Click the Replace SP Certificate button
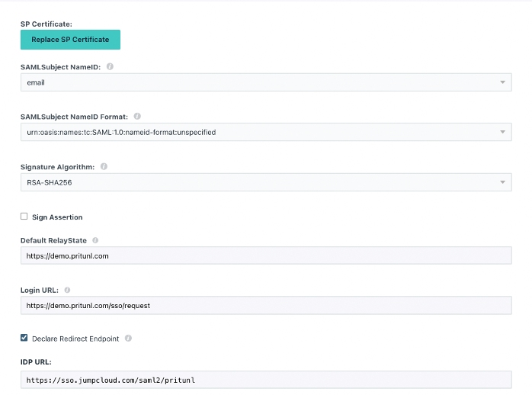Image resolution: width=532 pixels, height=395 pixels. tap(70, 40)
